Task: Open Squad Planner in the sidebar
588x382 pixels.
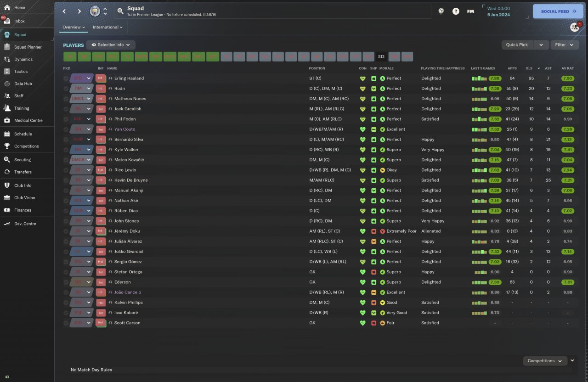Action: [x=28, y=47]
